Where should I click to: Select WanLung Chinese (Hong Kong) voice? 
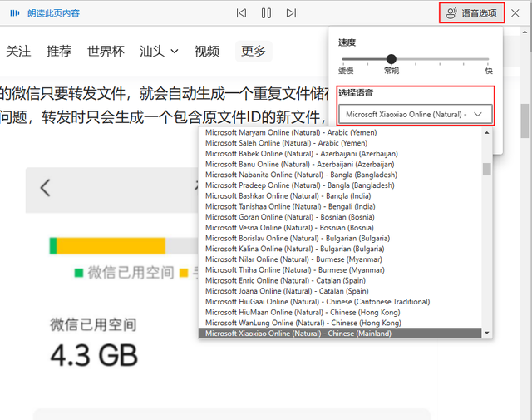340,323
